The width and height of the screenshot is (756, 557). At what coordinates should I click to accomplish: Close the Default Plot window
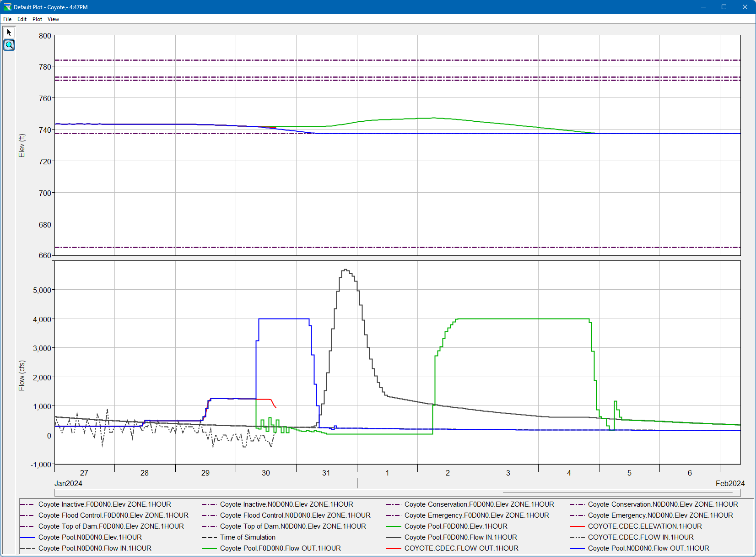[745, 7]
